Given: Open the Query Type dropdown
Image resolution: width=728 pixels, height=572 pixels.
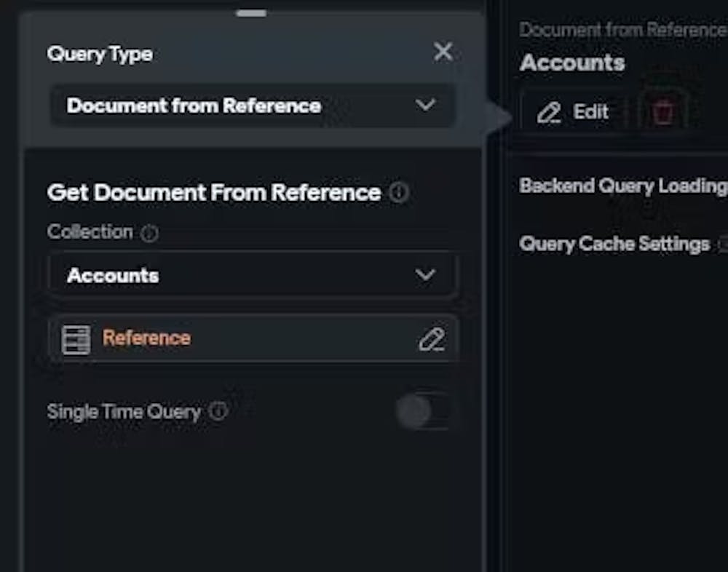Looking at the screenshot, I should [x=252, y=106].
